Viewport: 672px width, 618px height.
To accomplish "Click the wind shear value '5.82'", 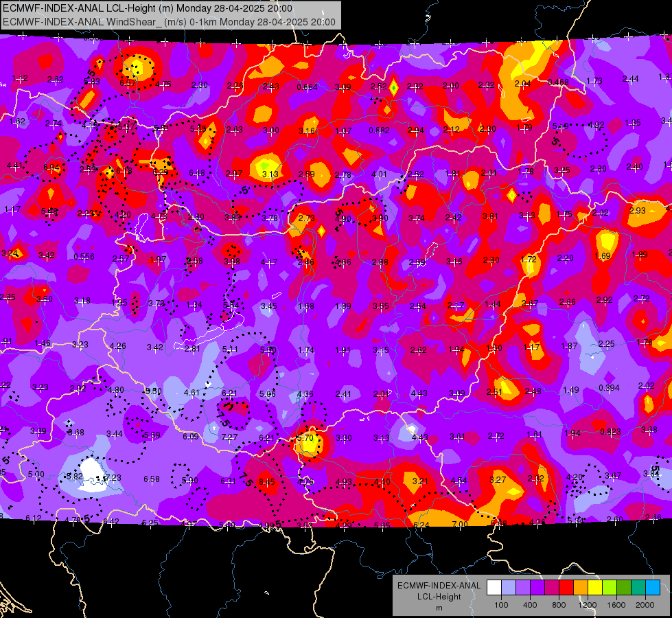I will (75, 477).
